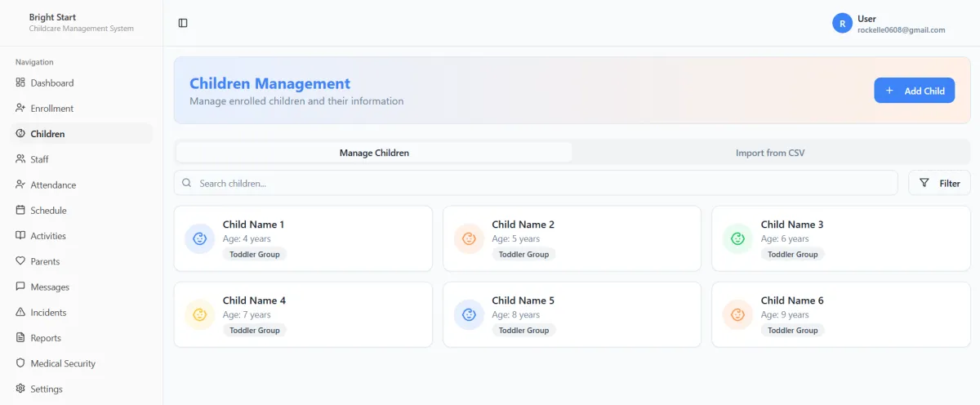Viewport: 980px width, 405px height.
Task: Select the Child Name 6 title
Action: click(x=792, y=300)
